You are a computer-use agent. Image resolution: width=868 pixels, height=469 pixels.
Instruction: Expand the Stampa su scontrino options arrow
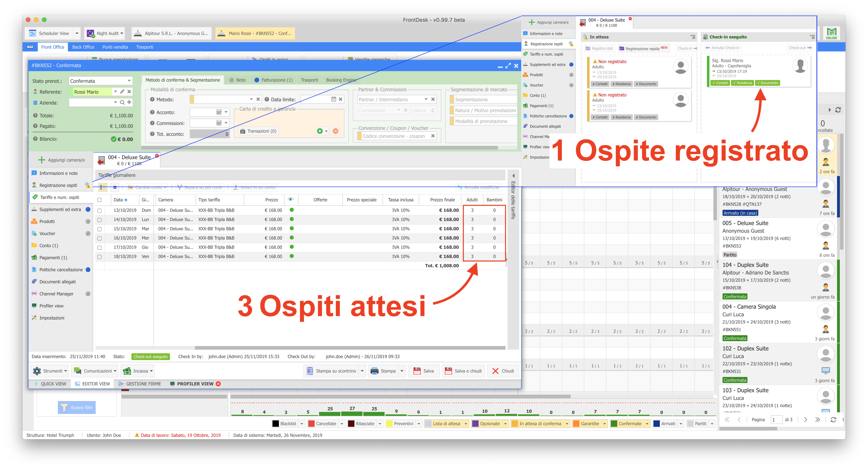click(362, 371)
